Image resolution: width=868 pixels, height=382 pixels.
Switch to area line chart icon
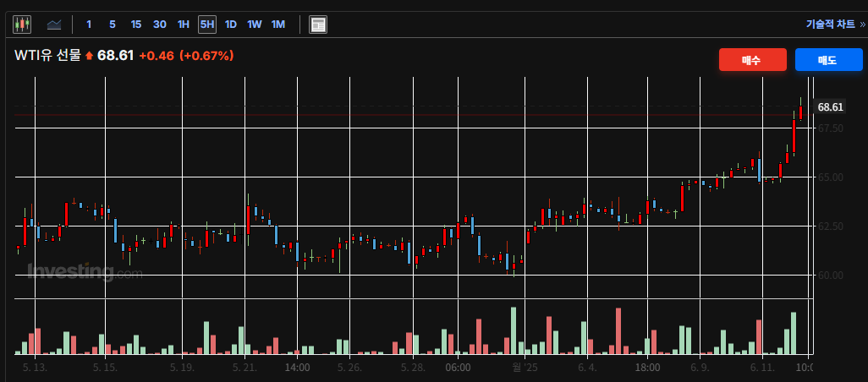54,25
